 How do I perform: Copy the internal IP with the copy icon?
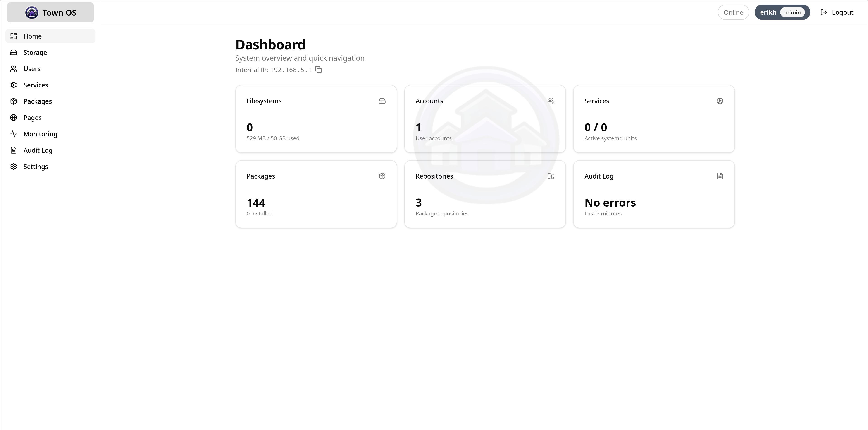click(x=318, y=70)
